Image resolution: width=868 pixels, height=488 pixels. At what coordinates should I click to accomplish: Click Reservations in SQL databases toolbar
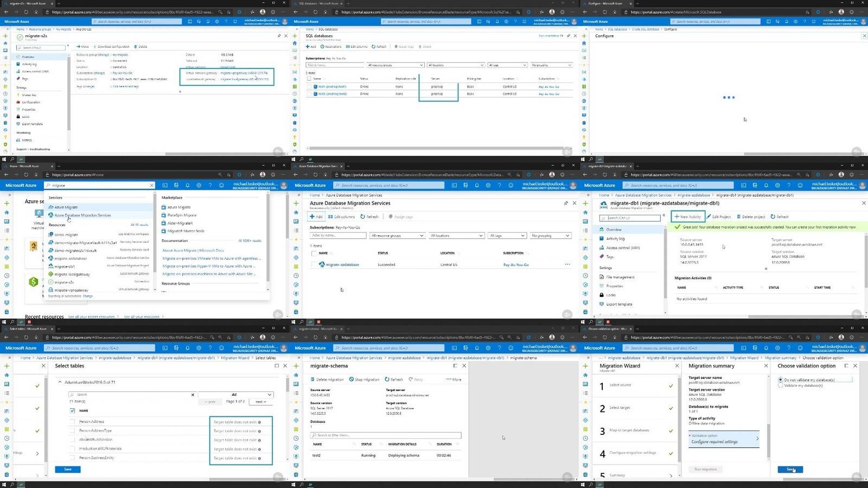pos(331,47)
